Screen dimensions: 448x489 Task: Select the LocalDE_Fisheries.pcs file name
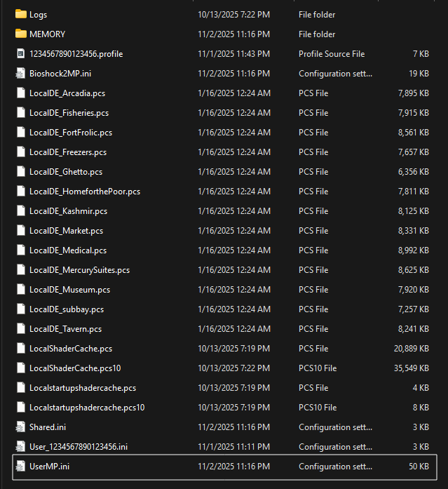tap(69, 112)
